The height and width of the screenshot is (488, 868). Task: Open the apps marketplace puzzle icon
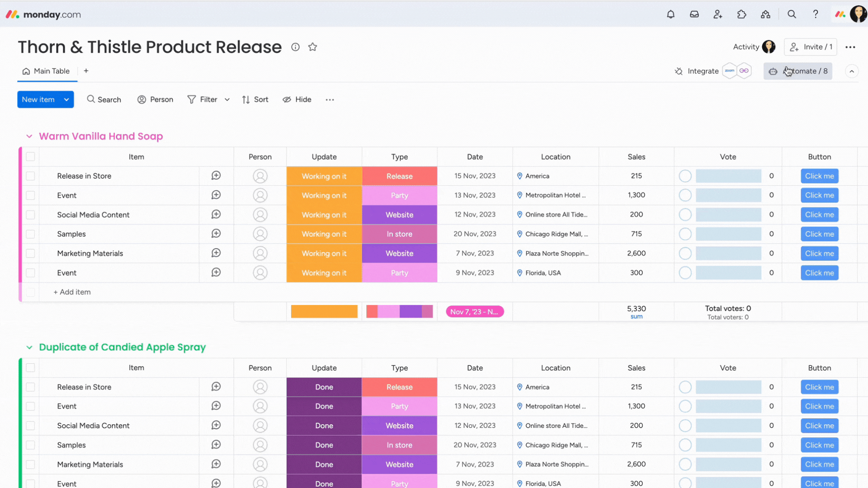pyautogui.click(x=742, y=14)
